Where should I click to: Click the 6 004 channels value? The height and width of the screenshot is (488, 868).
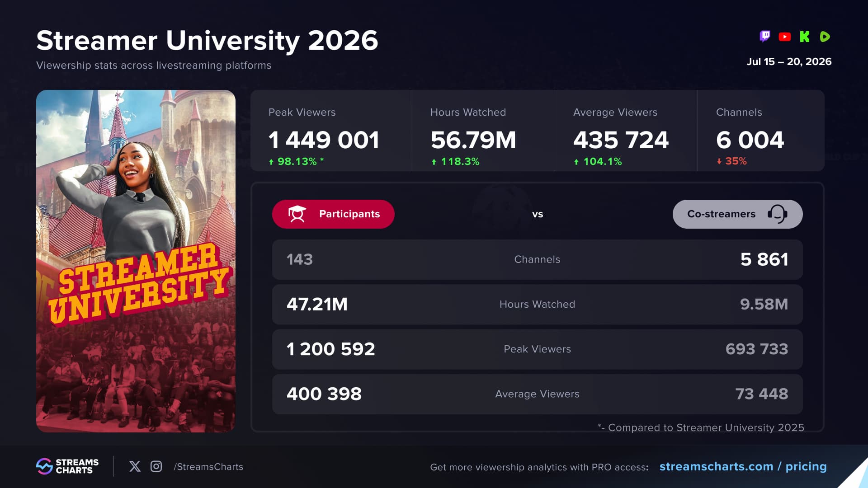750,140
